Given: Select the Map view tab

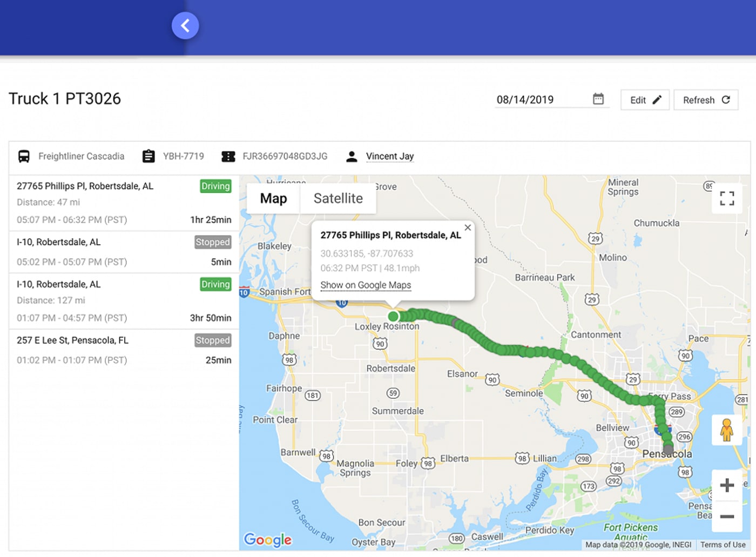Looking at the screenshot, I should click(x=273, y=198).
